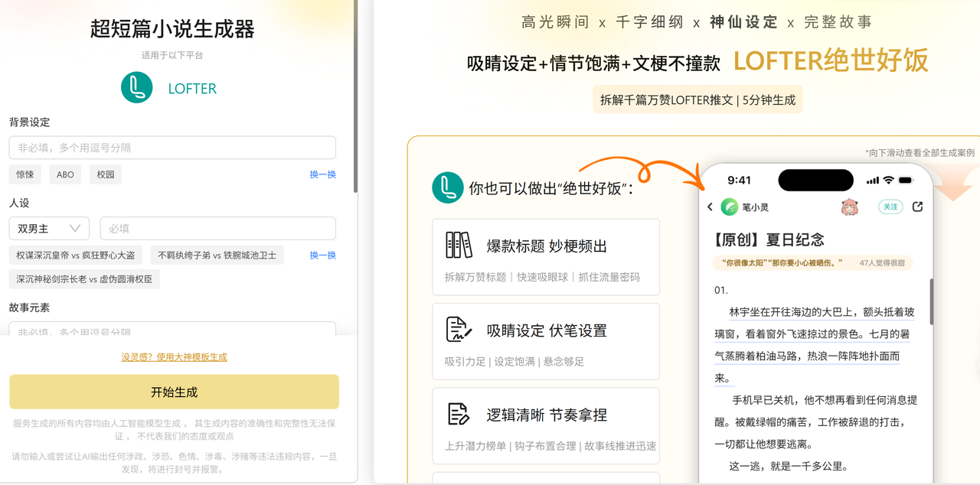This screenshot has width=980, height=485.
Task: Click the 笔小灵 author name
Action: (x=756, y=207)
